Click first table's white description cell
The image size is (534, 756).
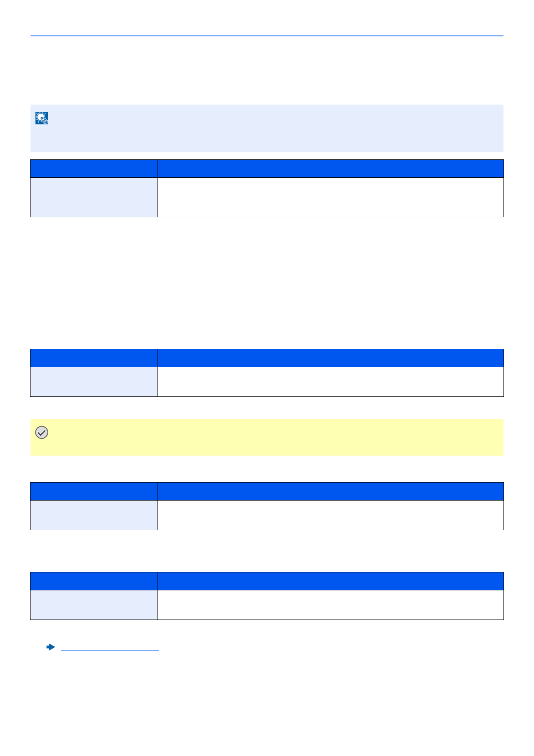coord(331,198)
